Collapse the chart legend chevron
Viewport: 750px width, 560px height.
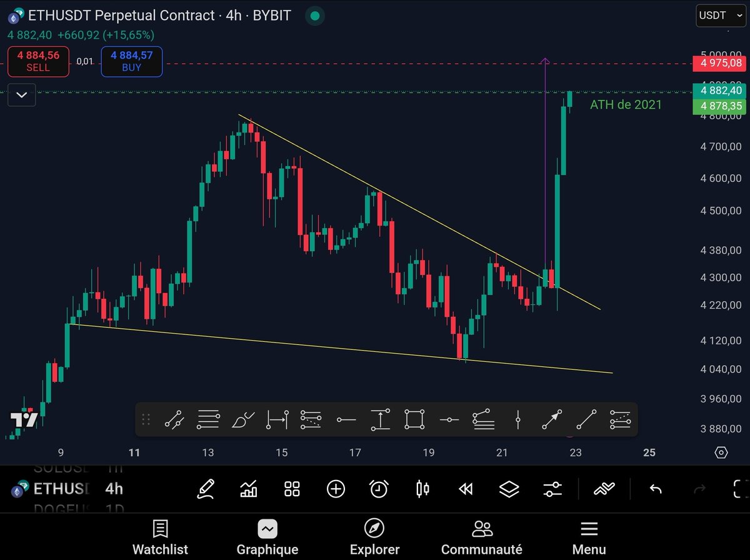[x=21, y=95]
